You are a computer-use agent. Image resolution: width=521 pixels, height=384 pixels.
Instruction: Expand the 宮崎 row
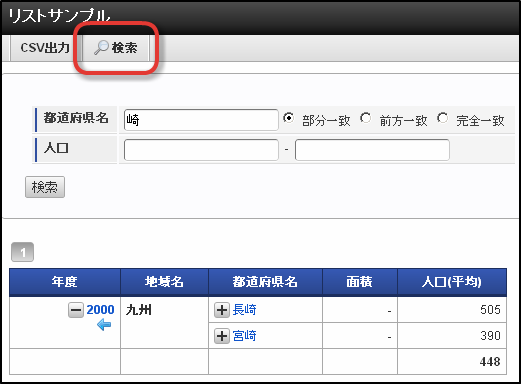[x=222, y=336]
